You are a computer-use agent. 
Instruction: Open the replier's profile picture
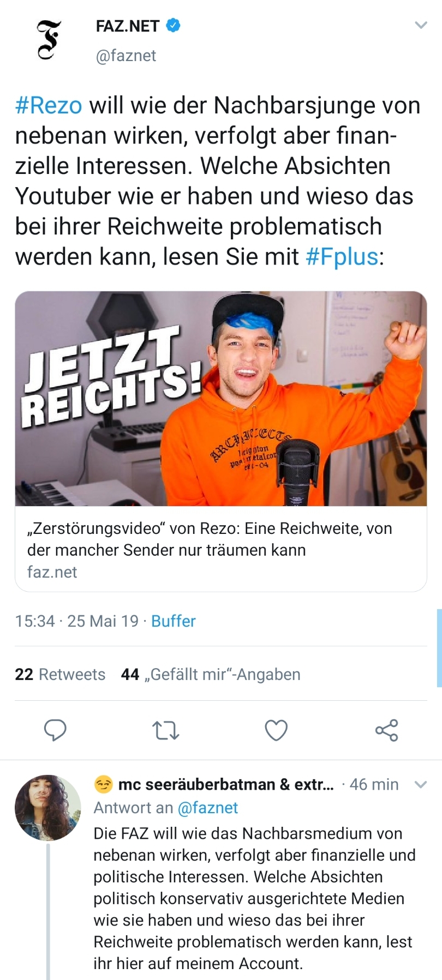tap(47, 807)
